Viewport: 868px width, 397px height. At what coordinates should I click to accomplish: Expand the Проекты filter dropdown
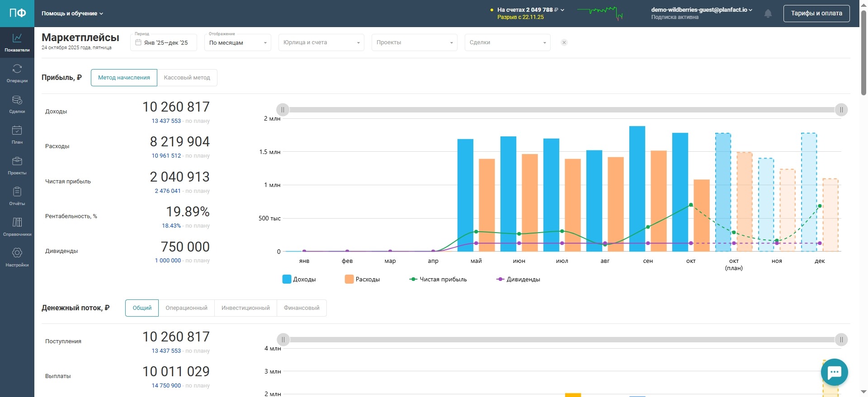(415, 43)
